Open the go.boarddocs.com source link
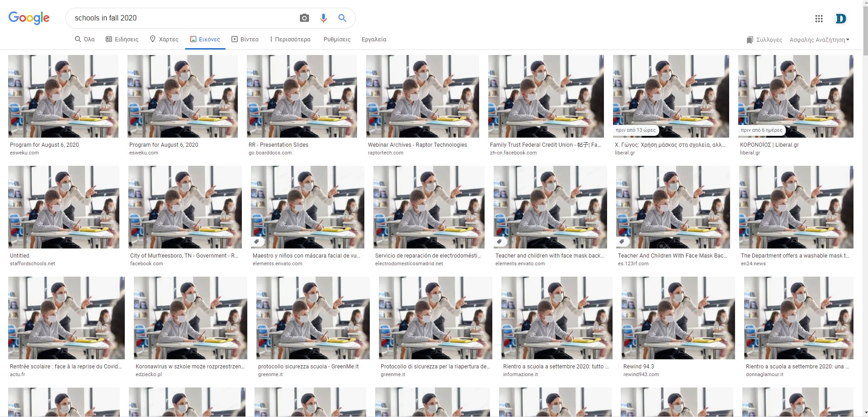 click(x=270, y=153)
